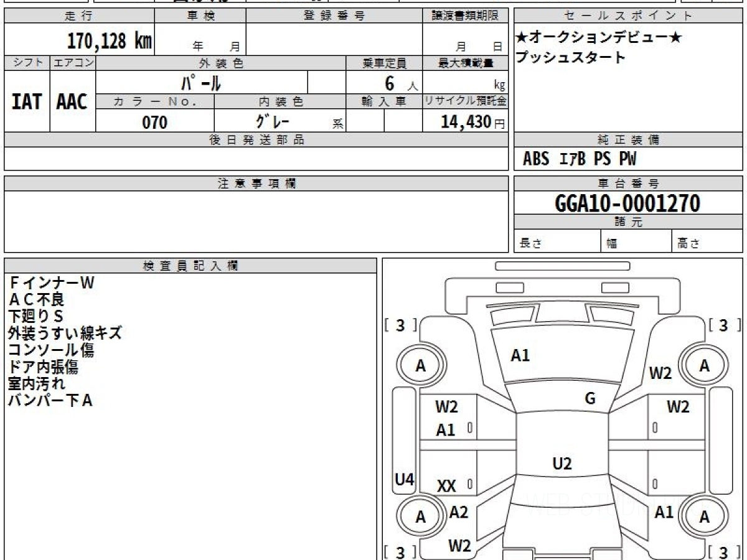Viewport: 747px width, 560px height.
Task: Select the 走行 column header
Action: [79, 16]
